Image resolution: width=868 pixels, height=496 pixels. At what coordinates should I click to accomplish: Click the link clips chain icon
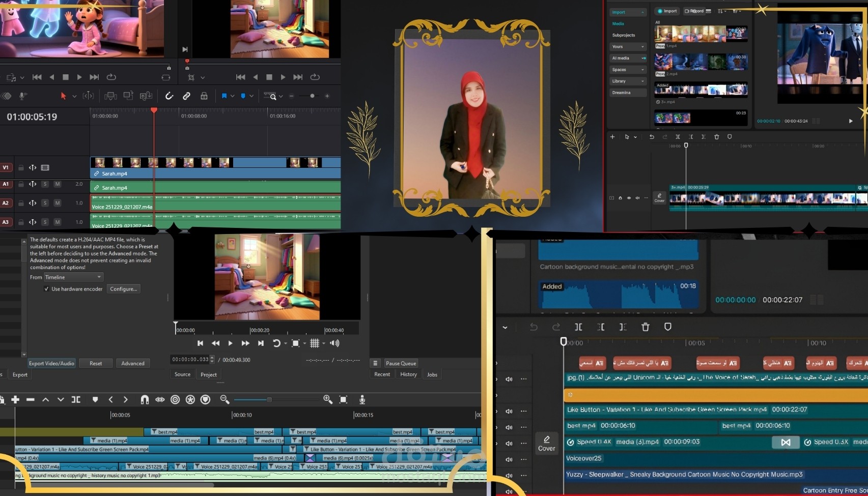[186, 96]
